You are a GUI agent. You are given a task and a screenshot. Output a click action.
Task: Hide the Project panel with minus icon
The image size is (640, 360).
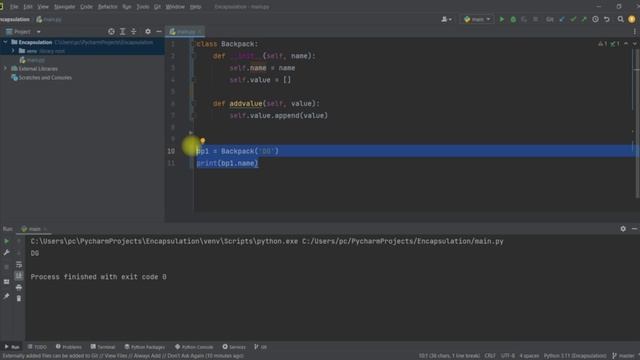tap(159, 31)
